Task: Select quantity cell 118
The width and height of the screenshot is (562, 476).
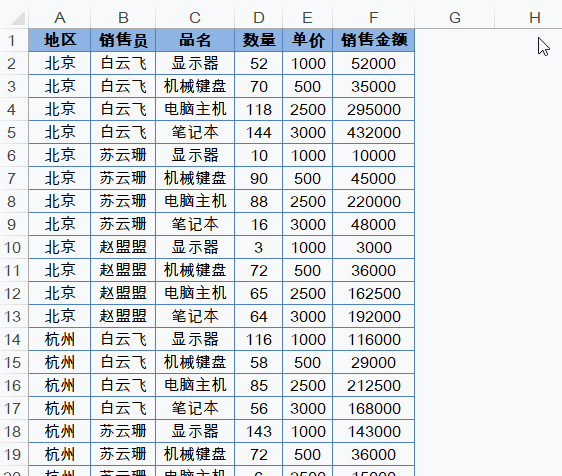Action: click(259, 109)
